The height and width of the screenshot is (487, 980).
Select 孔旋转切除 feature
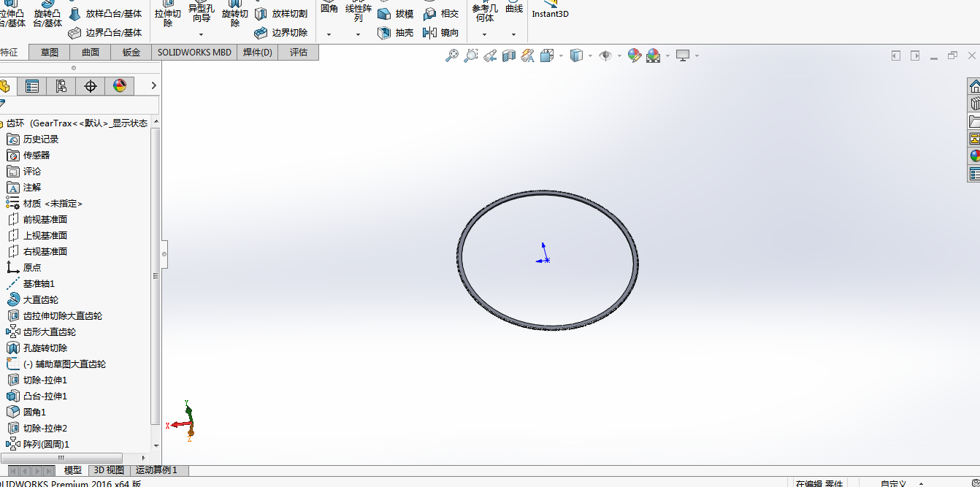[37, 348]
